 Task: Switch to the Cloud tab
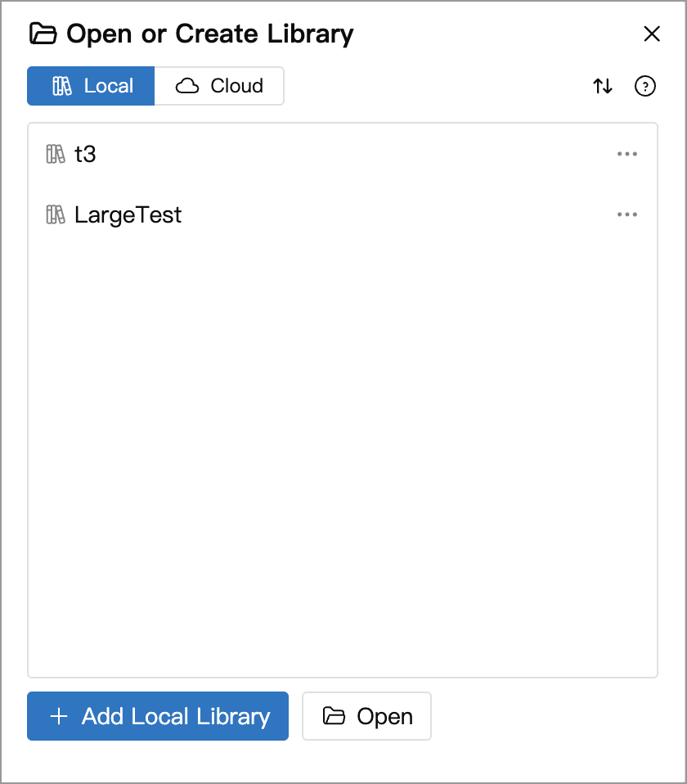tap(219, 86)
